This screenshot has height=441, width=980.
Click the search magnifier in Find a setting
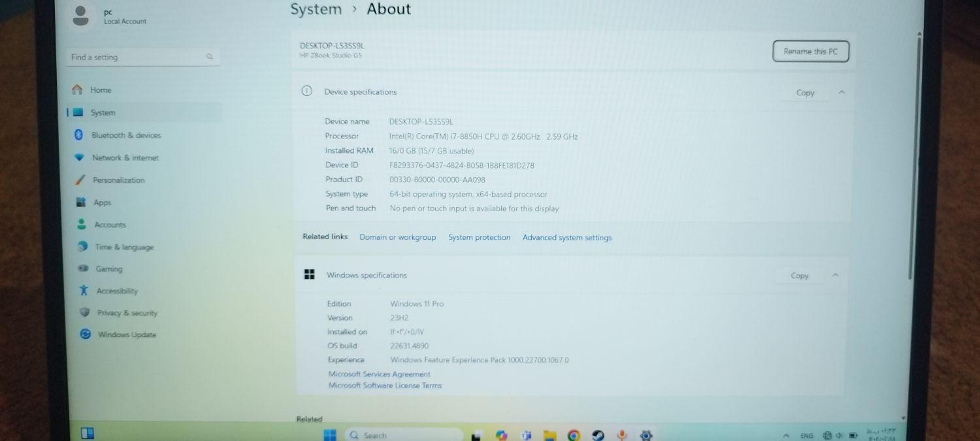point(210,57)
